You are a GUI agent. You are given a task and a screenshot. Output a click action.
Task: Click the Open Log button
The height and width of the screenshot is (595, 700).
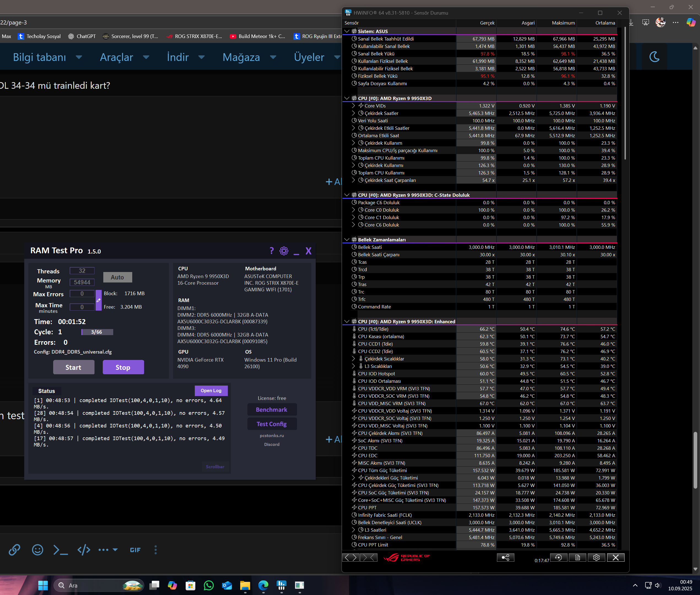tap(211, 391)
